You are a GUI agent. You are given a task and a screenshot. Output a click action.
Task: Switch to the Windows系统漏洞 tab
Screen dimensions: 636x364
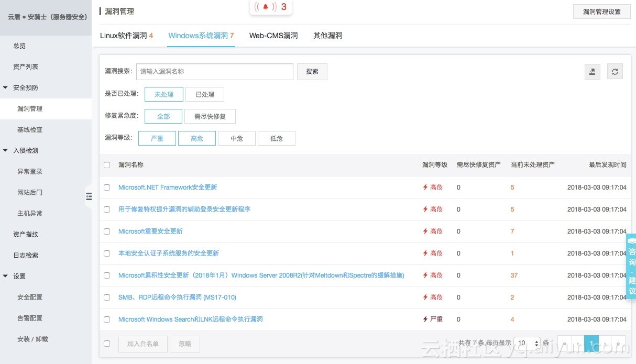tap(201, 36)
